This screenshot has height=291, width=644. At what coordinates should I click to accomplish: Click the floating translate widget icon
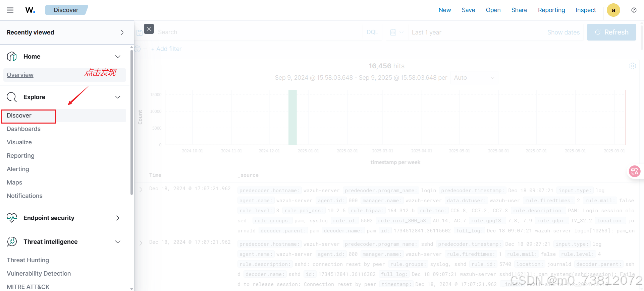click(634, 171)
